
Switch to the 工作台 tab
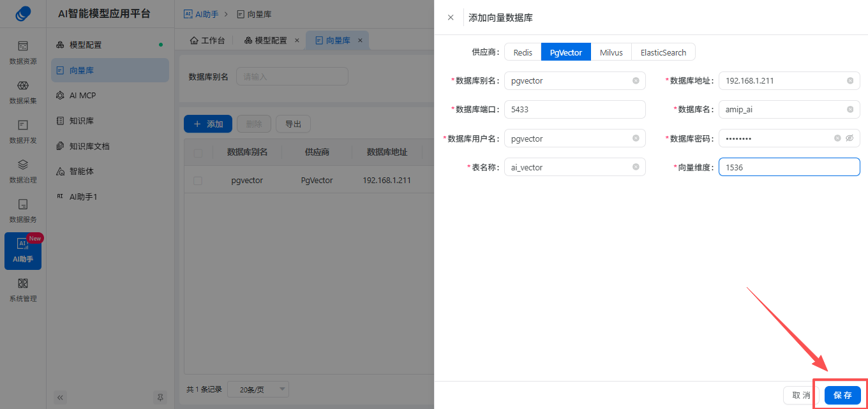(x=207, y=40)
